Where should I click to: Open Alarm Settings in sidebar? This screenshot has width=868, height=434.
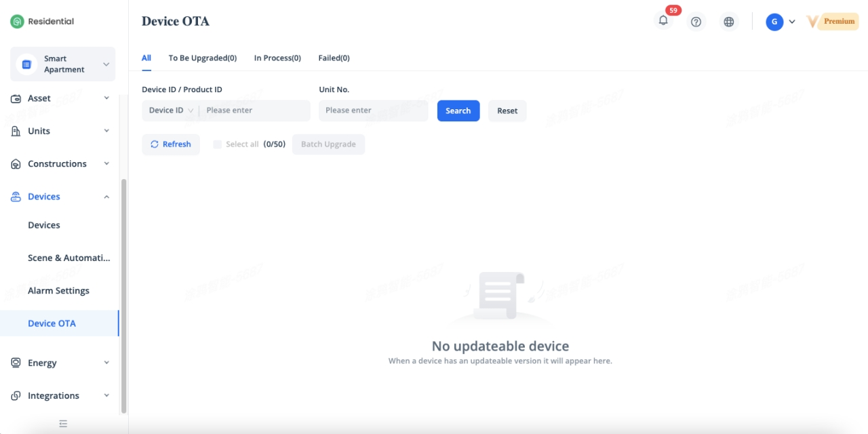pos(58,291)
